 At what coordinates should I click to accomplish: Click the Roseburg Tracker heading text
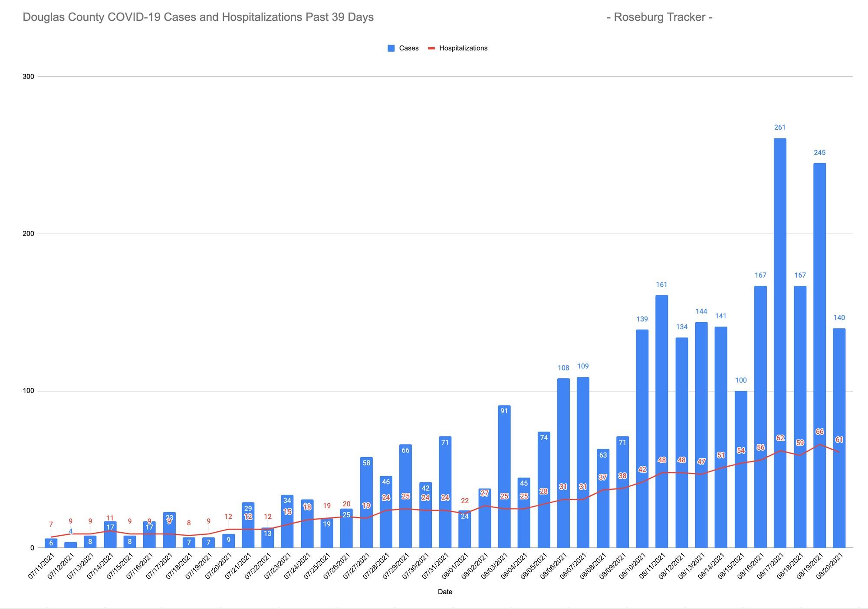(x=660, y=17)
